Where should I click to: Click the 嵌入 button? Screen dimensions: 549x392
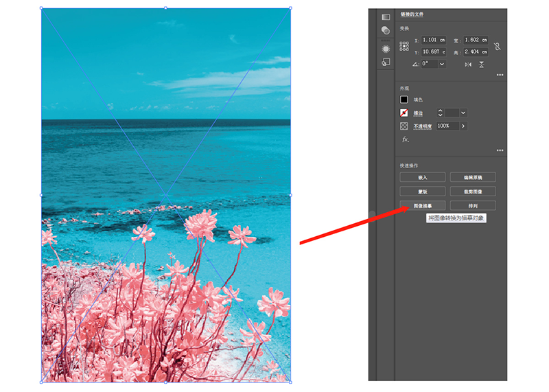point(422,177)
